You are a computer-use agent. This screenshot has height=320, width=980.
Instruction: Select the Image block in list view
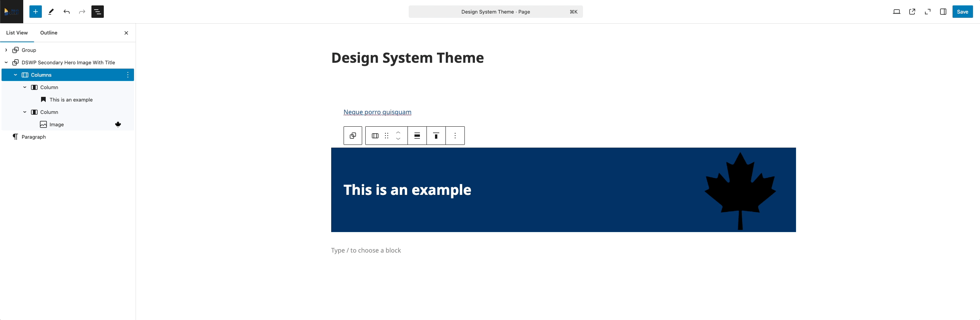click(68, 124)
